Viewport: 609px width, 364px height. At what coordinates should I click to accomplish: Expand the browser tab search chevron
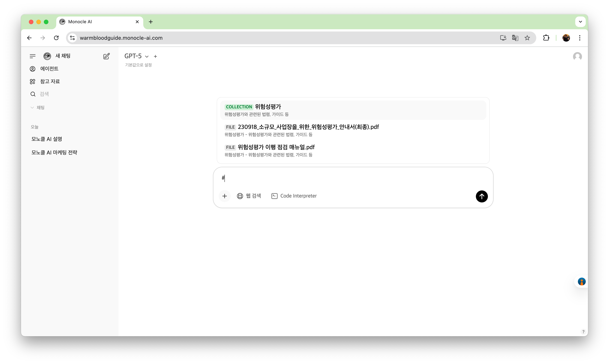pos(580,22)
